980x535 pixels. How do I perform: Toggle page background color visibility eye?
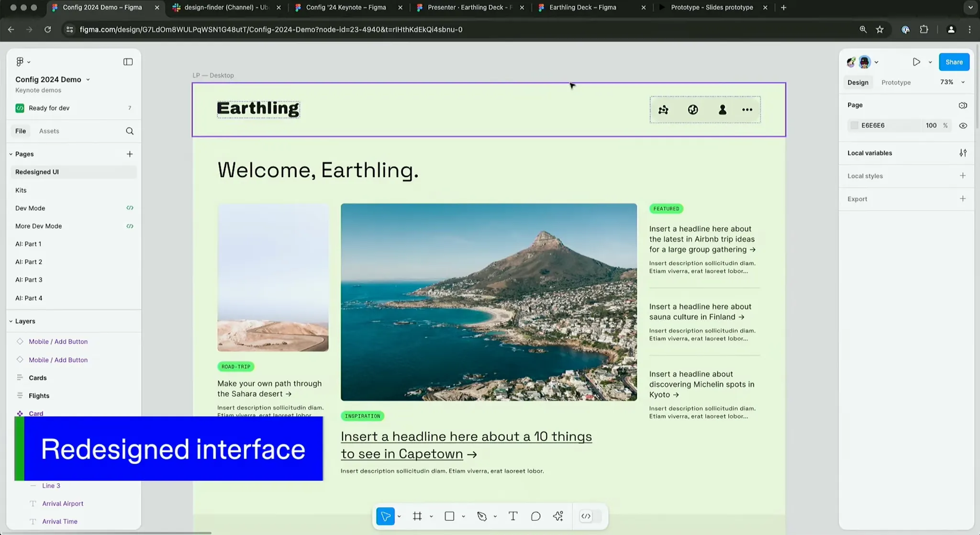[963, 125]
